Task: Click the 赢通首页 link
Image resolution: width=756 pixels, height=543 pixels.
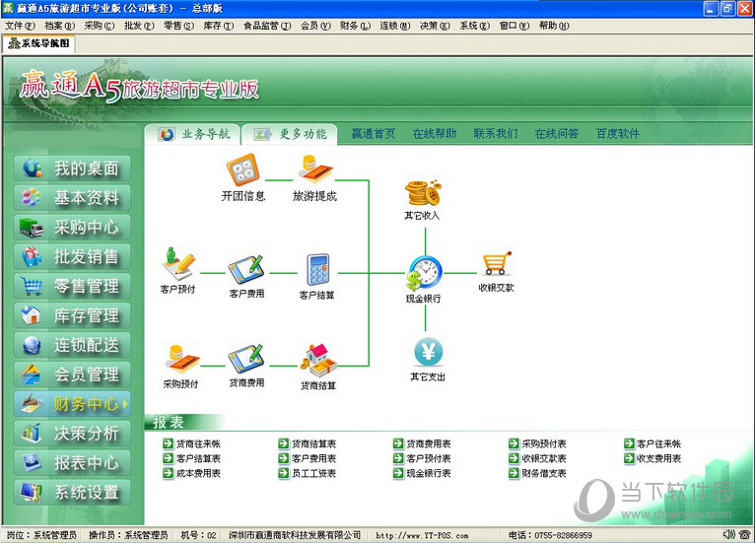Action: click(374, 134)
